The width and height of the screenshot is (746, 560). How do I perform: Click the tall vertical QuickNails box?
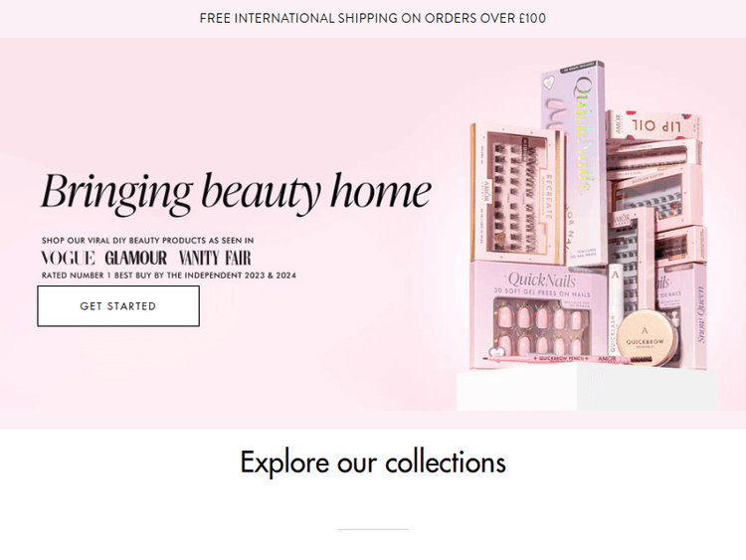pyautogui.click(x=574, y=164)
